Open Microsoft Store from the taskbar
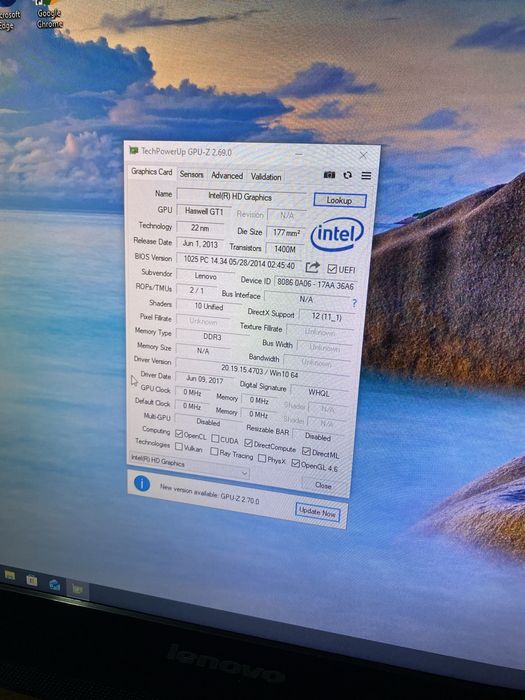 [32, 579]
